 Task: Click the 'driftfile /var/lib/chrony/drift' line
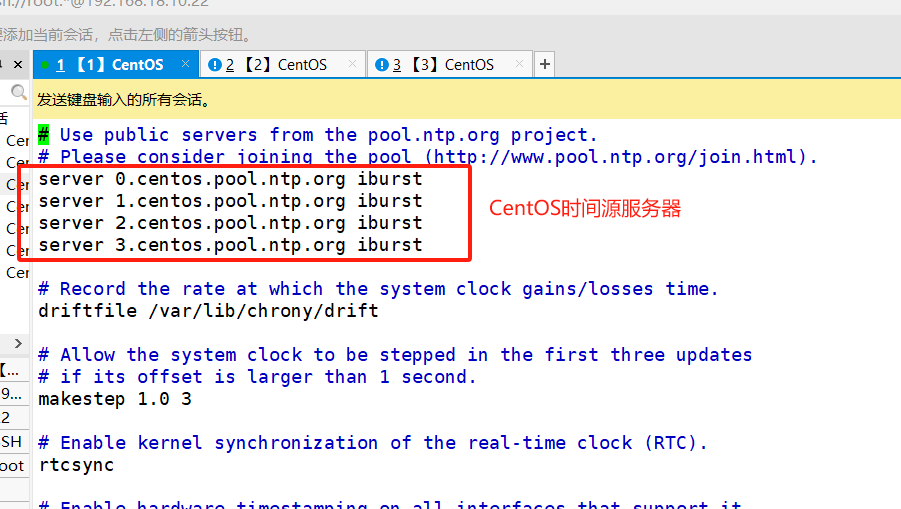[209, 311]
